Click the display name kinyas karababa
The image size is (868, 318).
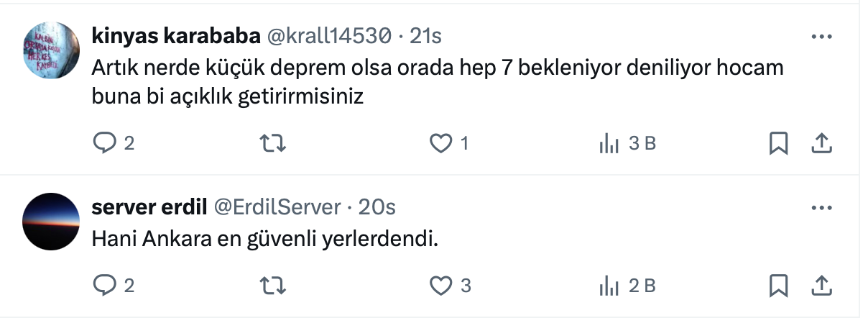[x=176, y=35]
